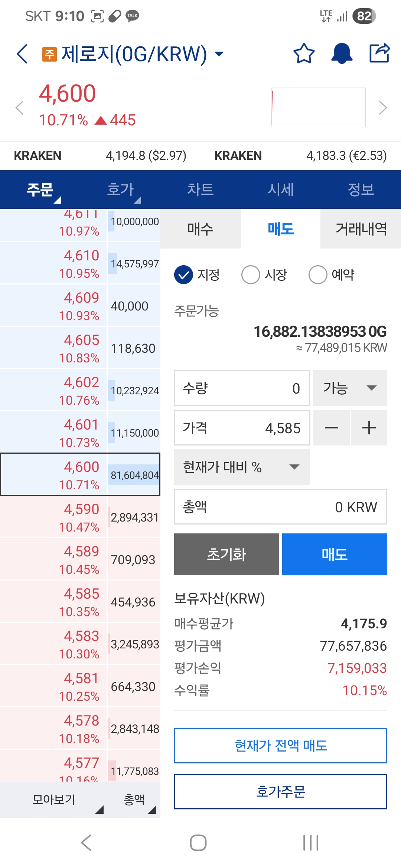This screenshot has width=401, height=868.
Task: Select 시장 market order type
Action: point(251,275)
